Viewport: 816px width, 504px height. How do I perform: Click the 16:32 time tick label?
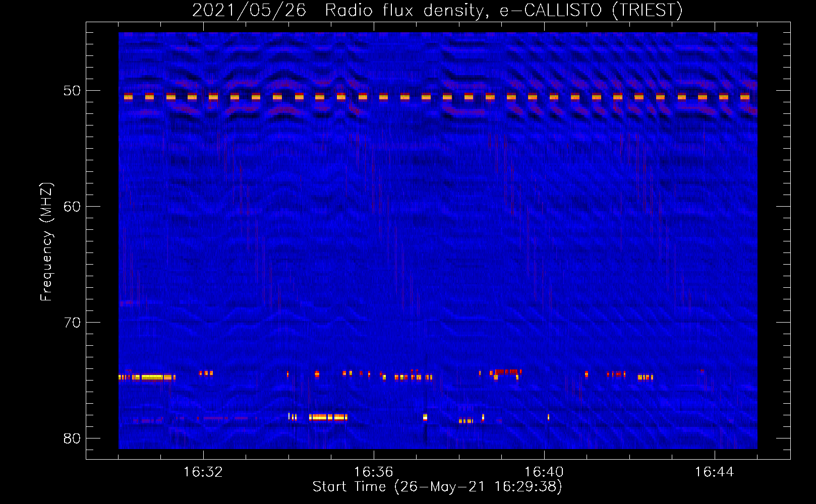point(203,472)
